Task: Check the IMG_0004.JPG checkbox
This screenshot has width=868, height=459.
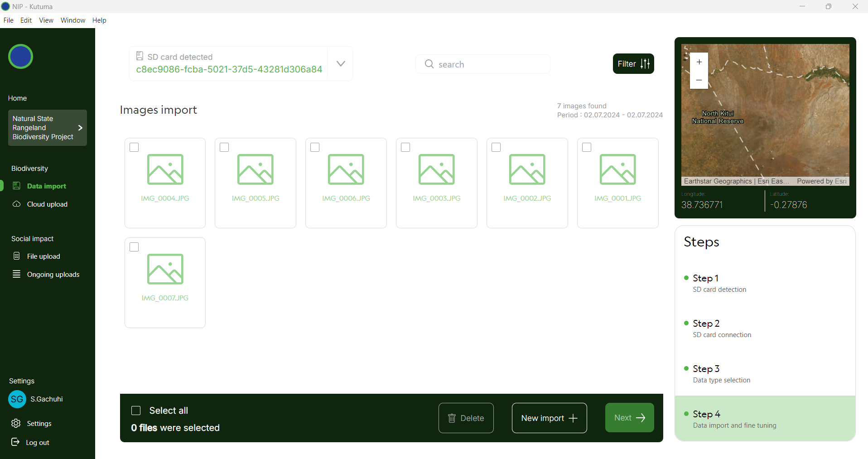Action: [x=134, y=147]
